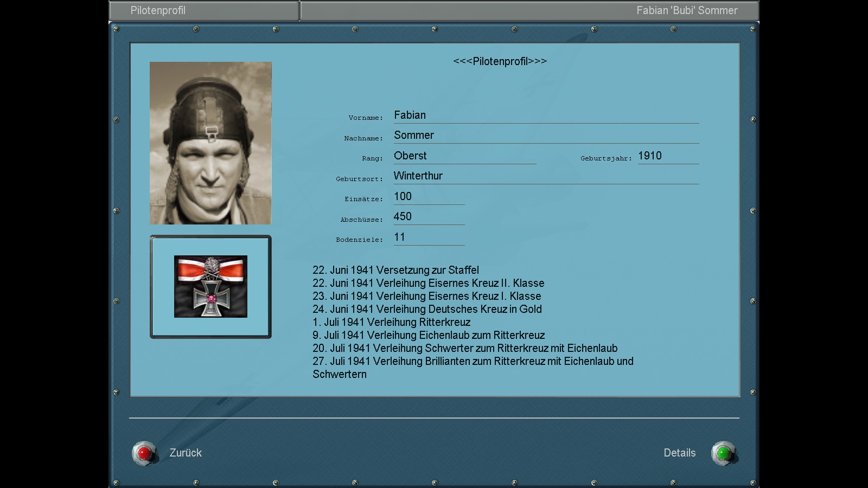Select entry '22. Juni 1941 Versetzung zur Staffel'
Screen dimensions: 868x488
395,270
